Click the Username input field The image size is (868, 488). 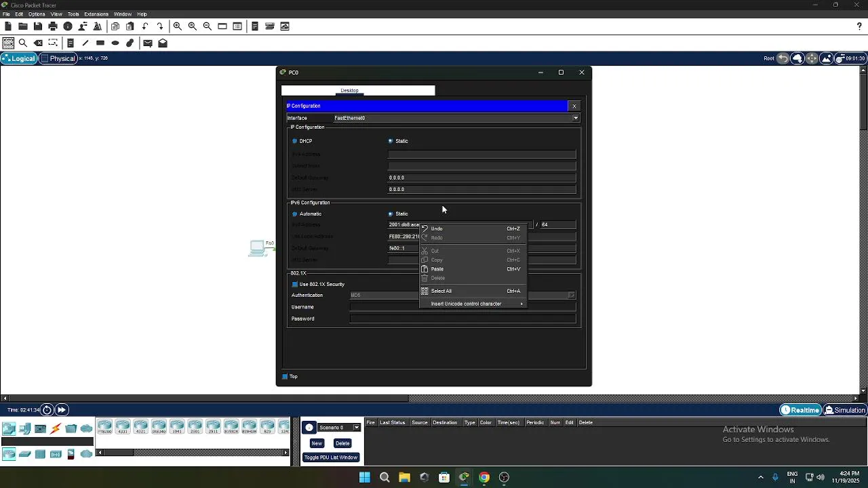(462, 307)
